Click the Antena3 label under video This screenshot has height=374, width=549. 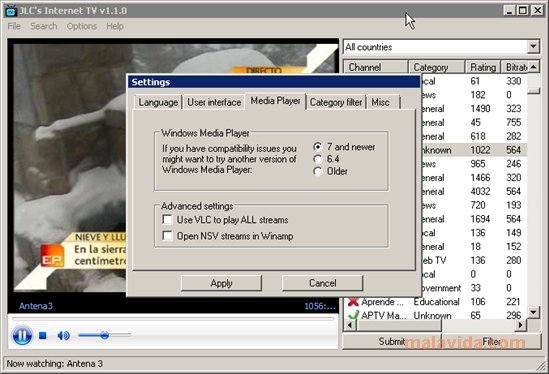click(36, 306)
